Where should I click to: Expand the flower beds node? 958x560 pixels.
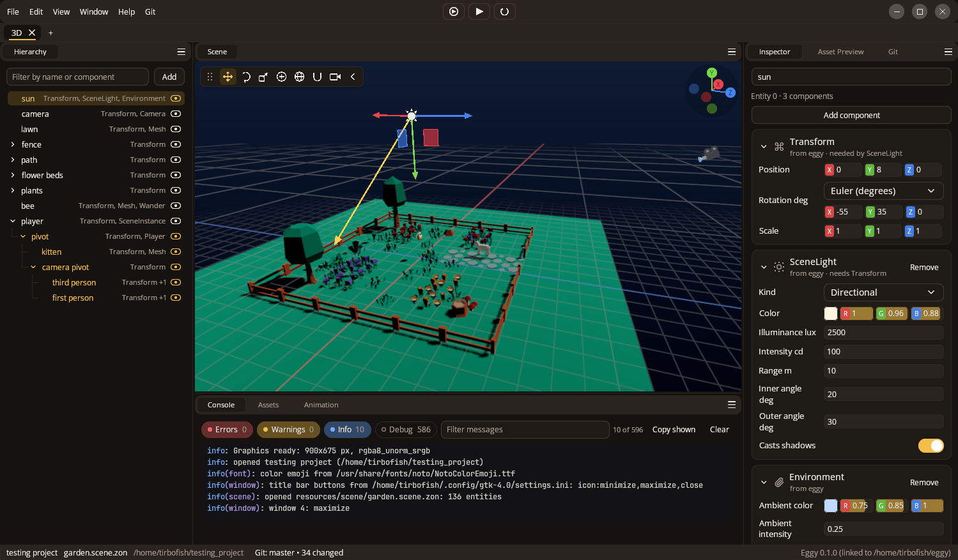point(13,175)
